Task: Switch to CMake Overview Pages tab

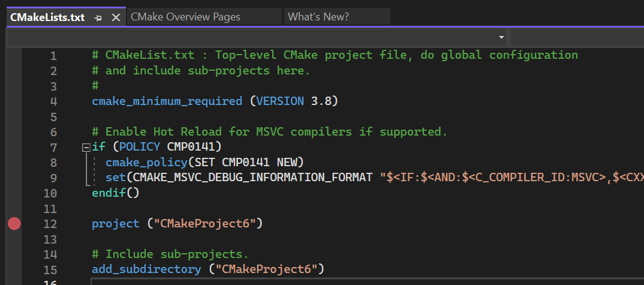Action: pyautogui.click(x=185, y=17)
